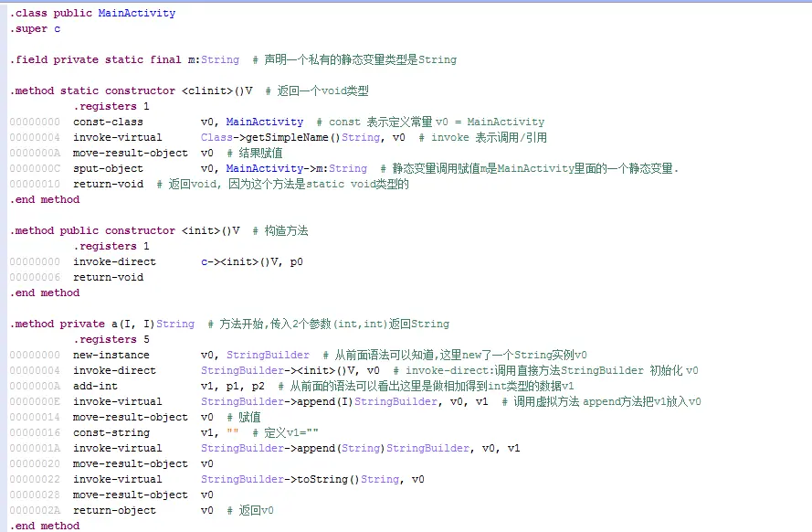Click address 00000022 in the offset column

point(35,479)
